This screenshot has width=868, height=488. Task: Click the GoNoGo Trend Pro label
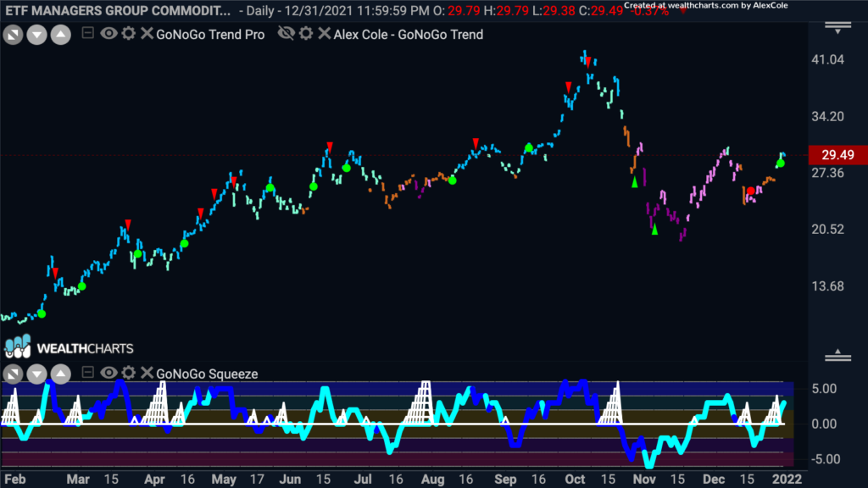click(210, 34)
